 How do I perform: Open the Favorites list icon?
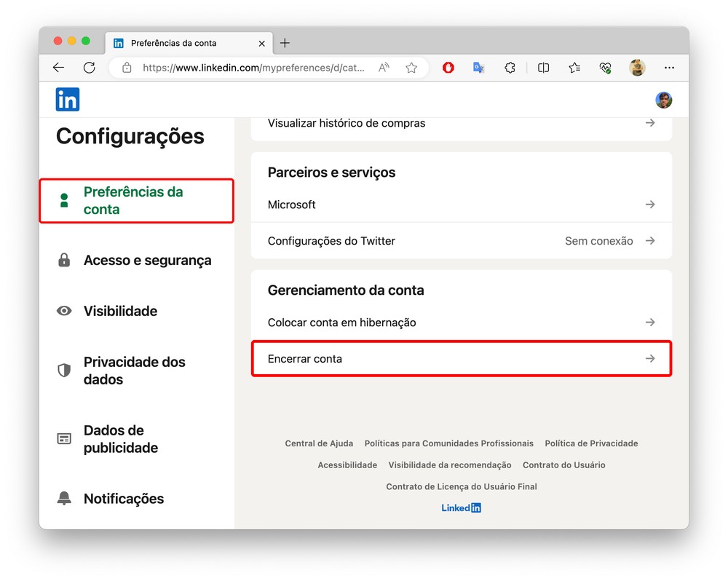pyautogui.click(x=574, y=68)
